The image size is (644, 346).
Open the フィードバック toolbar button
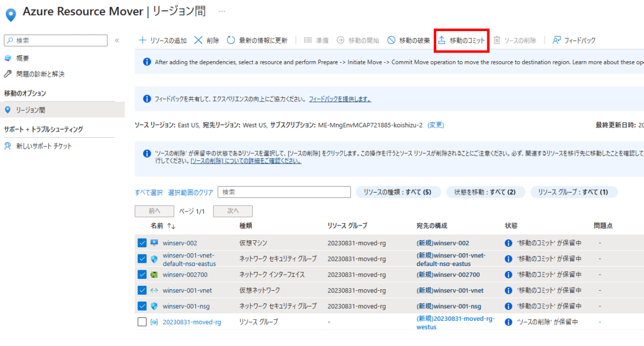[574, 40]
